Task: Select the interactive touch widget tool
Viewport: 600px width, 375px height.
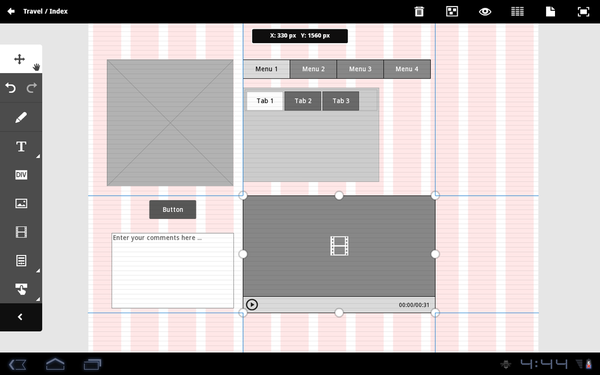Action: [x=21, y=289]
